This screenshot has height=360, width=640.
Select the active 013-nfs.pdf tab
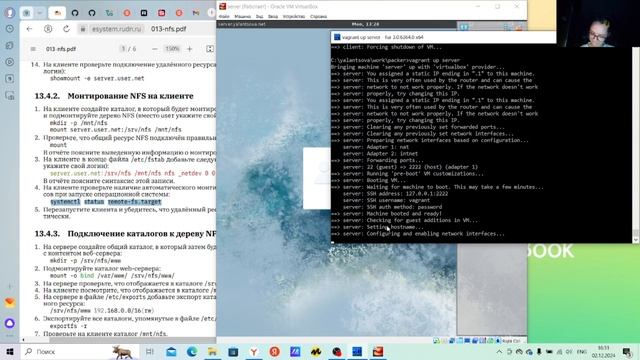tap(57, 13)
